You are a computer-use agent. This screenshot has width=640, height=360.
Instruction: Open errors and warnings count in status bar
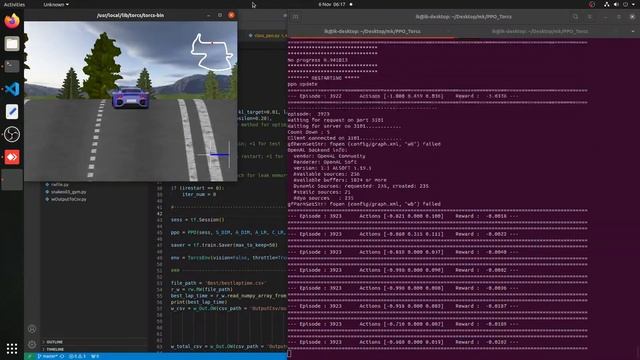click(x=77, y=356)
